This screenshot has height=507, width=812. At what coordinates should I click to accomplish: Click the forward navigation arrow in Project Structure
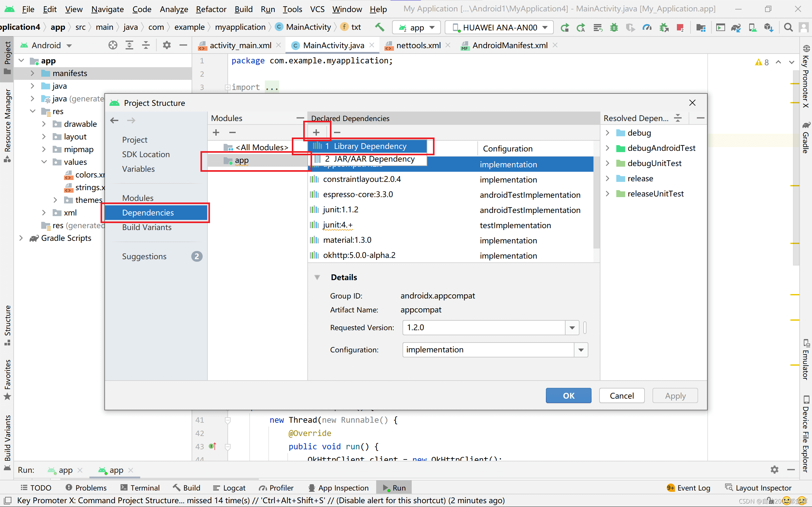coord(131,120)
